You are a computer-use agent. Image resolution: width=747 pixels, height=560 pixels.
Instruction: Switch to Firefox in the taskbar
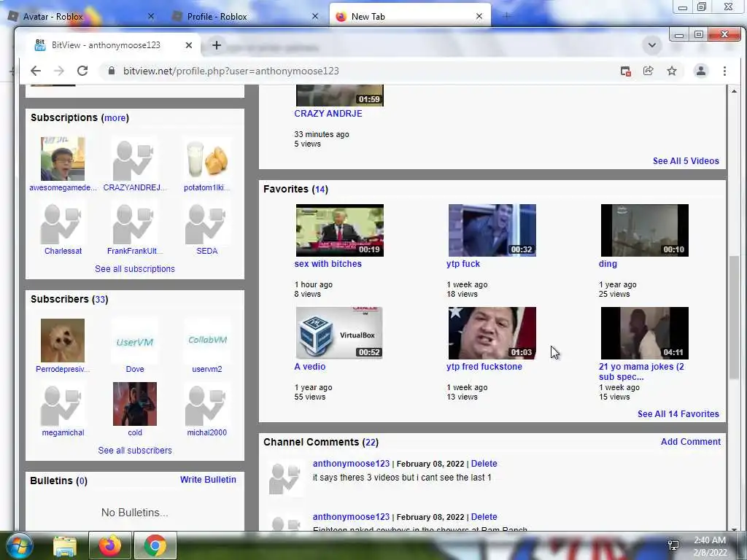tap(110, 545)
